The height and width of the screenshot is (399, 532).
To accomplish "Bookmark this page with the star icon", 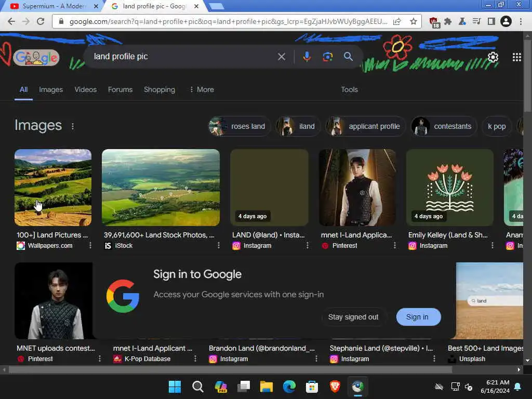I will click(413, 21).
